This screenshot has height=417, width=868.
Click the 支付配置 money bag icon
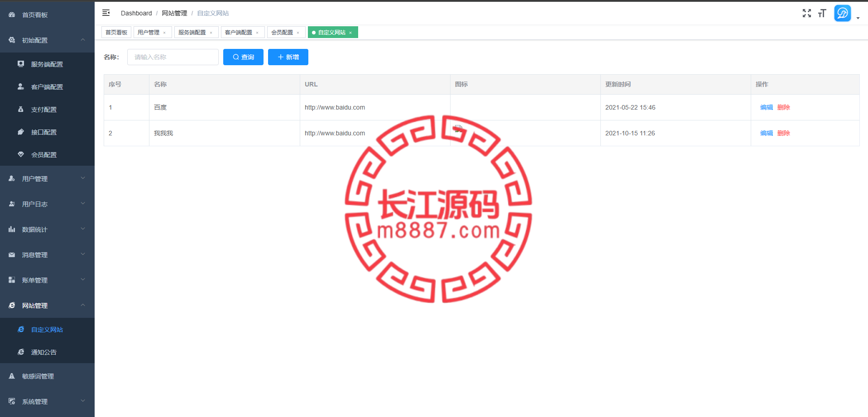click(21, 109)
